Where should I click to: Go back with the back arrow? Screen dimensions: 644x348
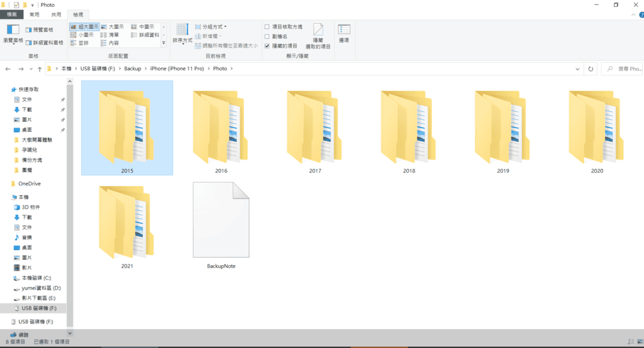[8, 68]
